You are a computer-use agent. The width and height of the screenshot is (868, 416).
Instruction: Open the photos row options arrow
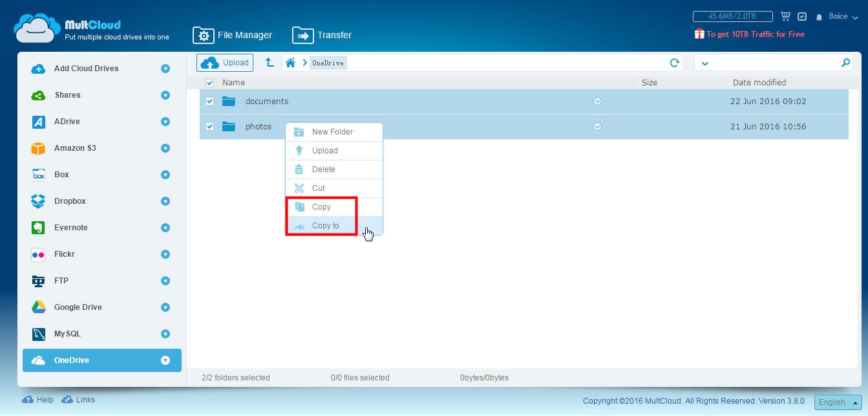coord(597,127)
